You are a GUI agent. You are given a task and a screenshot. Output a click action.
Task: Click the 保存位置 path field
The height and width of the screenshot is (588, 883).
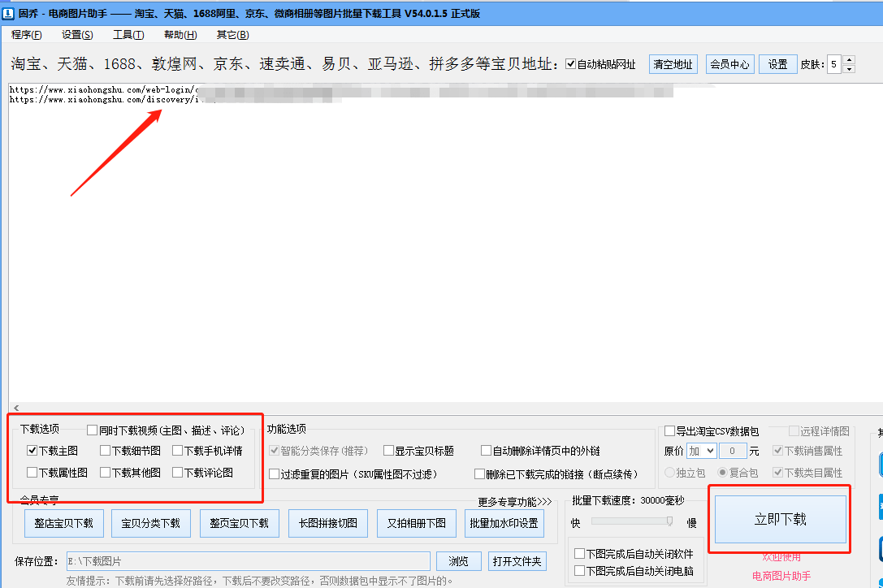coord(249,561)
